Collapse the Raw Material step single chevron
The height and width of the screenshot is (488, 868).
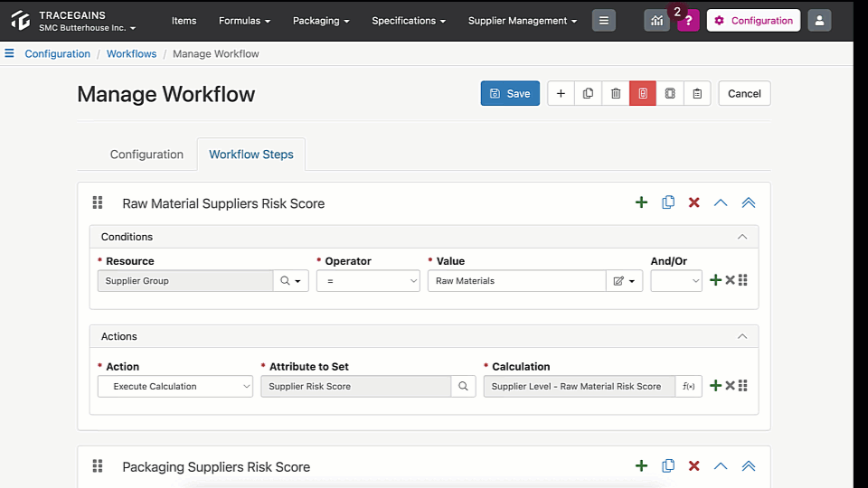pos(721,202)
